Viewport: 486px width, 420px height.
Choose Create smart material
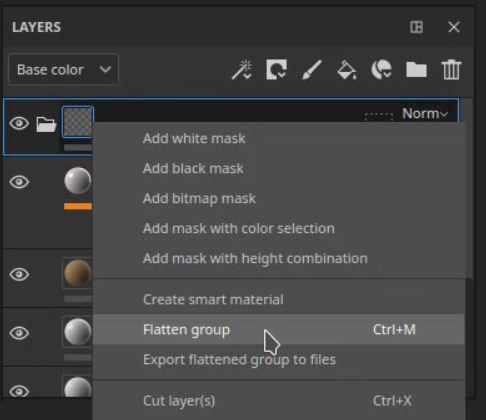coord(278,299)
